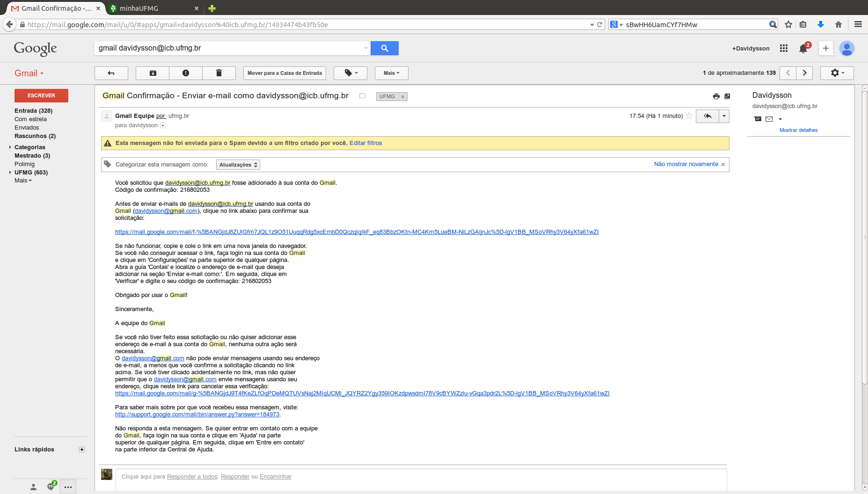The width and height of the screenshot is (868, 494).
Task: Click the blue Gmail search button
Action: click(385, 48)
